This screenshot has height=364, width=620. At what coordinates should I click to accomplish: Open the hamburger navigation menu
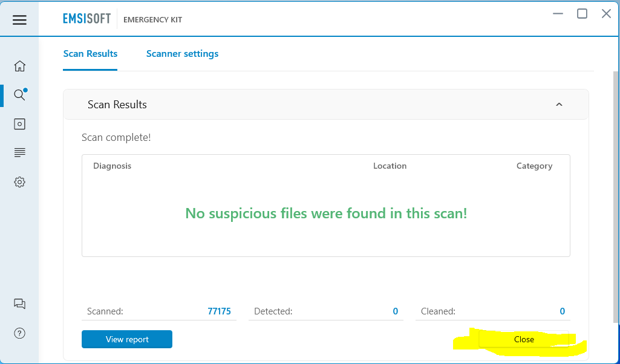point(19,20)
